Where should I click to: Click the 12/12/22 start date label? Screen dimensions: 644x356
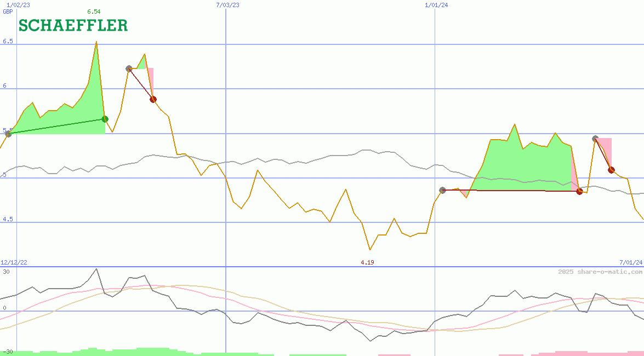click(x=14, y=262)
